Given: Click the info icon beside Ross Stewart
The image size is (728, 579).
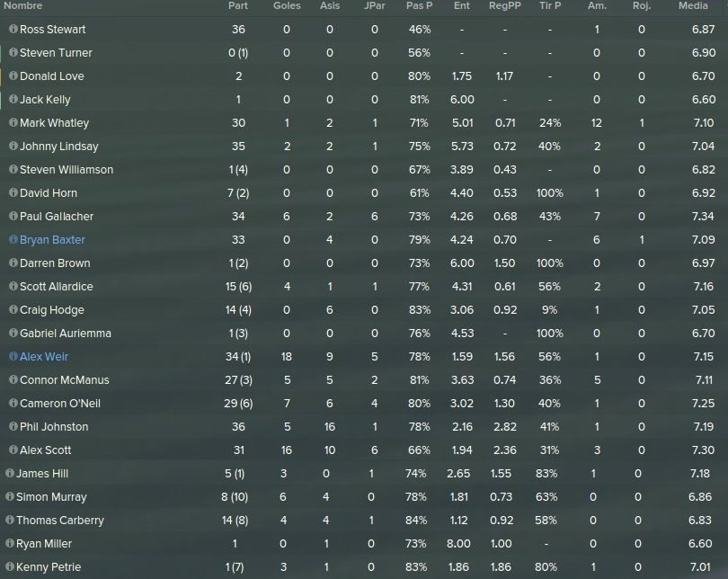Looking at the screenshot, I should point(13,29).
